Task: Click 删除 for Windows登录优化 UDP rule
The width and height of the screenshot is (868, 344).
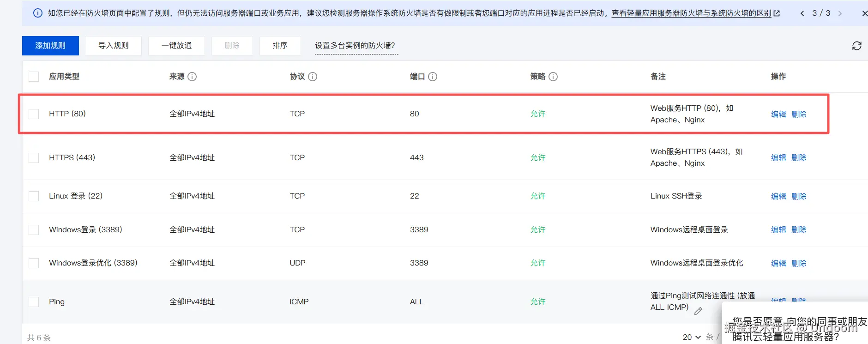Action: 799,263
